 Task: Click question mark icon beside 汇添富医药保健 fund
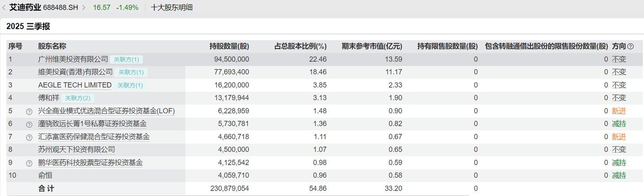tap(29, 137)
